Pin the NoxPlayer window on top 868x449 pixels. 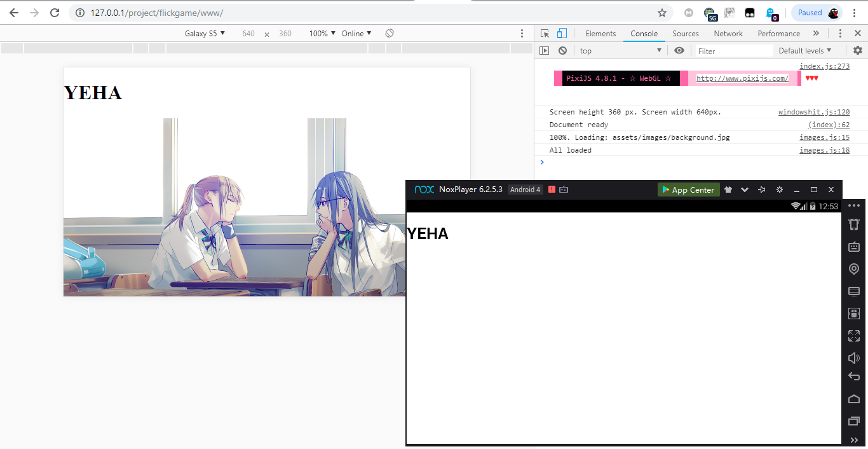pos(762,190)
